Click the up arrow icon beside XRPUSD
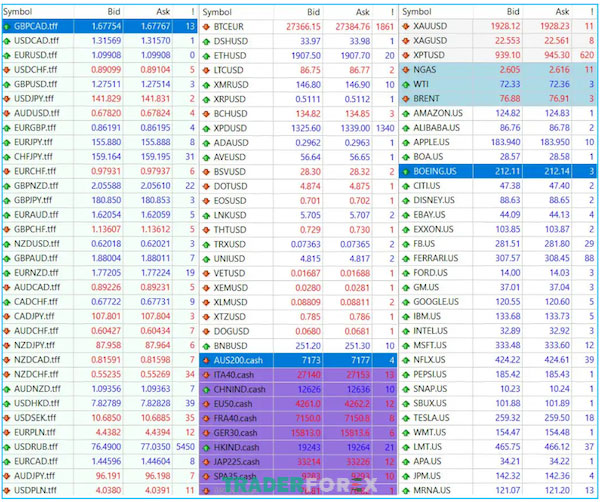 click(x=206, y=99)
